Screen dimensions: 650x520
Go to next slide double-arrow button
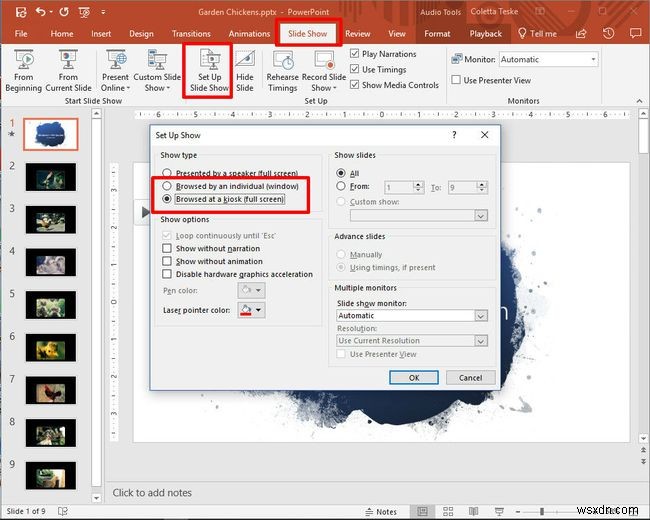tap(643, 462)
